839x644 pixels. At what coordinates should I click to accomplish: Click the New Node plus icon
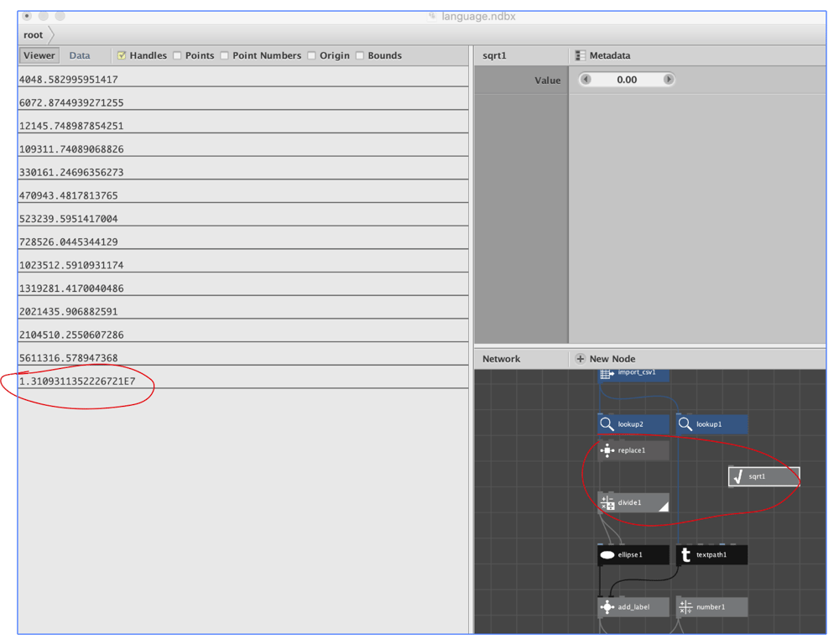580,359
